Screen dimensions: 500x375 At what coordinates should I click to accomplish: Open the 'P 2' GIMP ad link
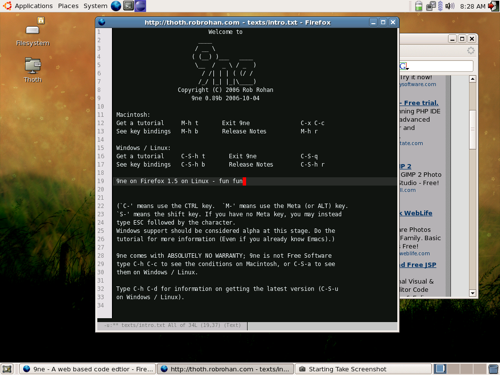405,166
